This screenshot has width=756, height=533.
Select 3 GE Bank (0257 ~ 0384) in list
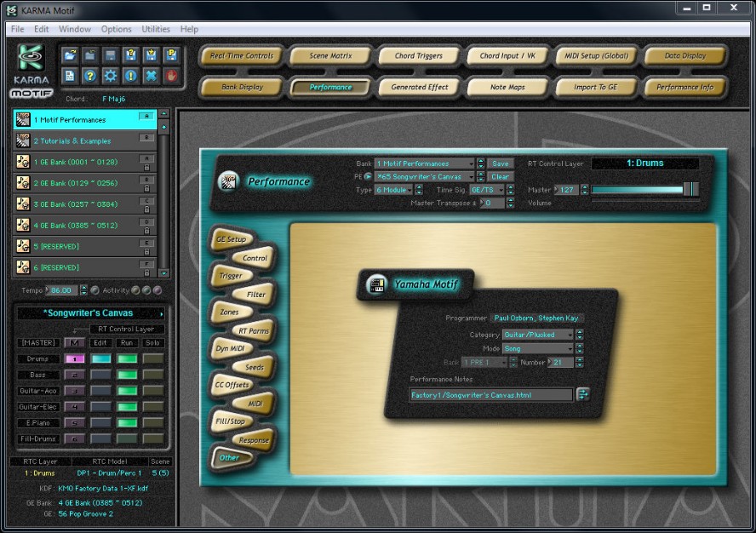[x=85, y=204]
